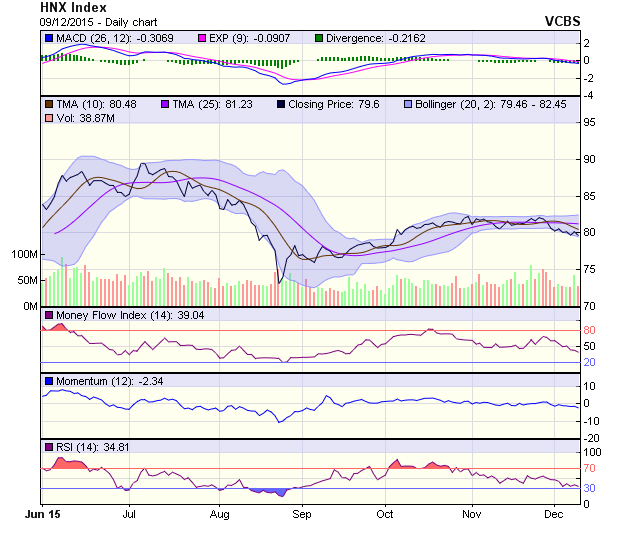Select the purple TMA (25) legend swatch

point(166,103)
